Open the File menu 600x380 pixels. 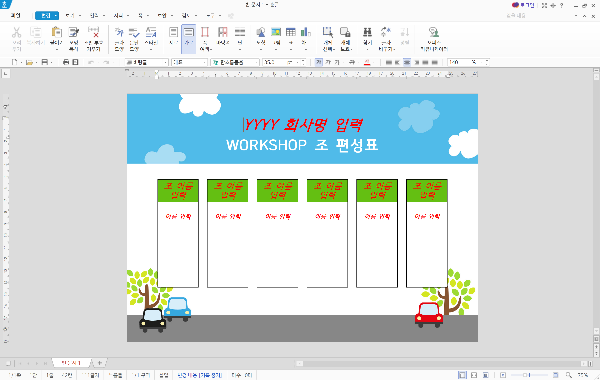pos(16,16)
